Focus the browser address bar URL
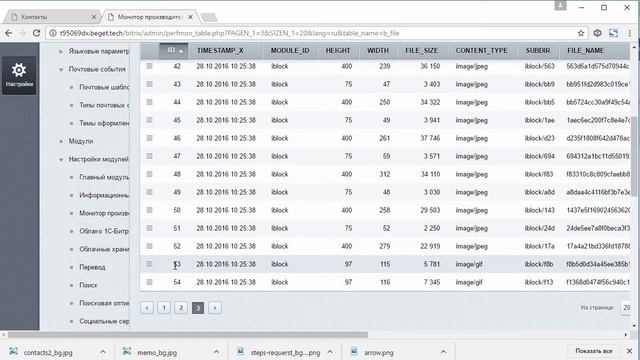The width and height of the screenshot is (640, 360). [229, 33]
